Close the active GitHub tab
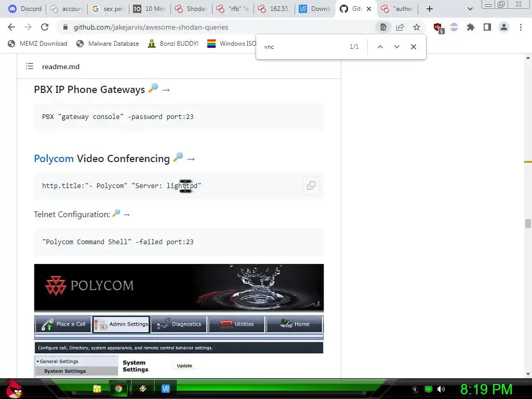532x399 pixels. (x=369, y=9)
